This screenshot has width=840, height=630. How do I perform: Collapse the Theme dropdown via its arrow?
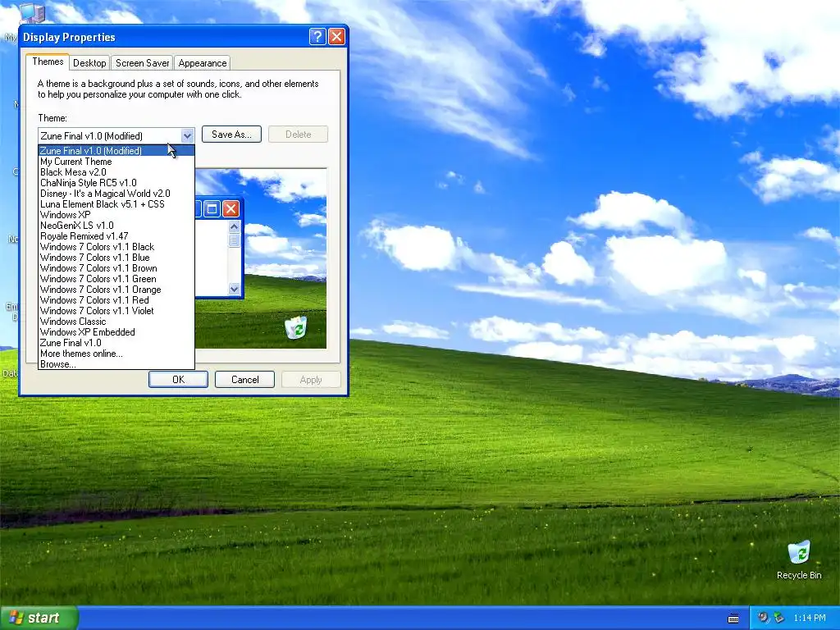pyautogui.click(x=187, y=135)
